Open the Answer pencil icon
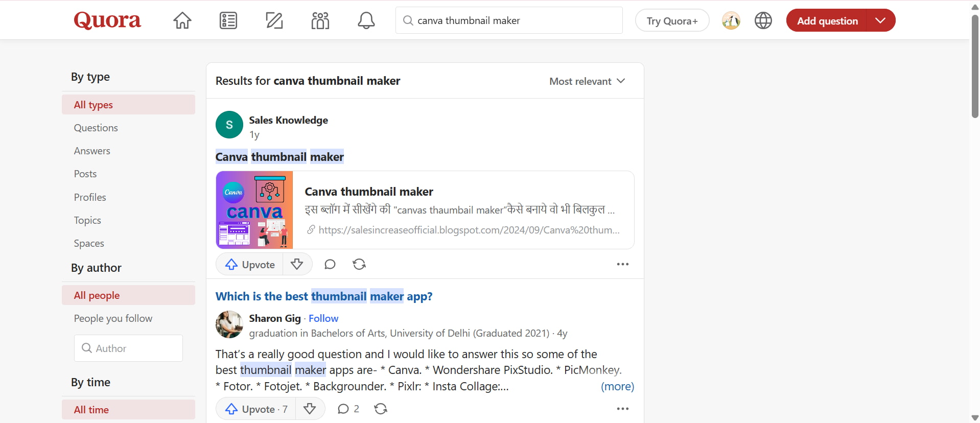Image resolution: width=980 pixels, height=423 pixels. tap(274, 20)
